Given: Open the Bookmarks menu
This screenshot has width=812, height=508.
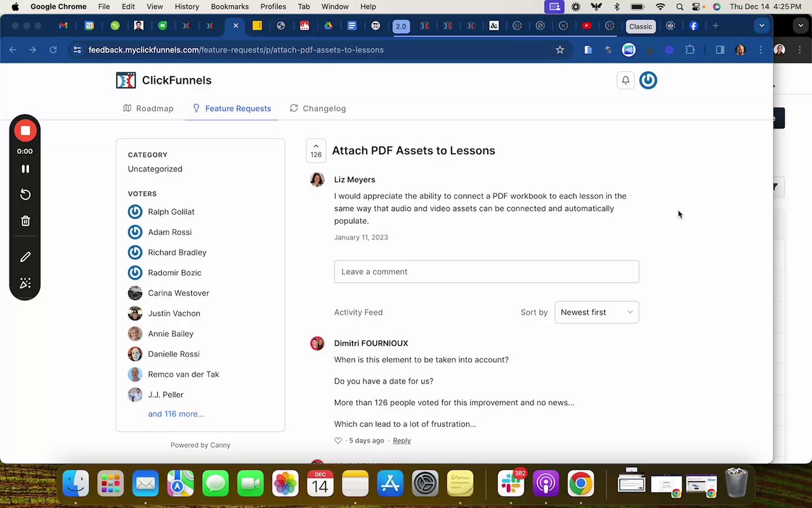Looking at the screenshot, I should click(x=230, y=6).
